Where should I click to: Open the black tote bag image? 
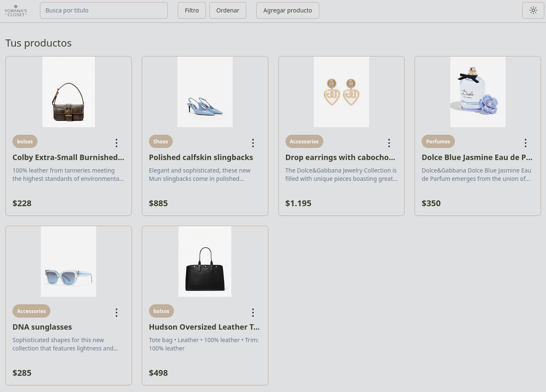[x=205, y=261]
